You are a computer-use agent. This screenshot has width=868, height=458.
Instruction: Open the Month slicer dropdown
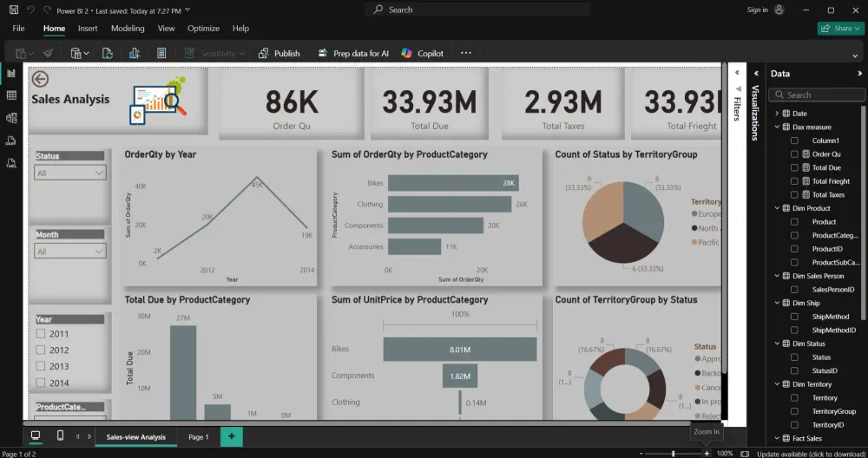point(70,252)
